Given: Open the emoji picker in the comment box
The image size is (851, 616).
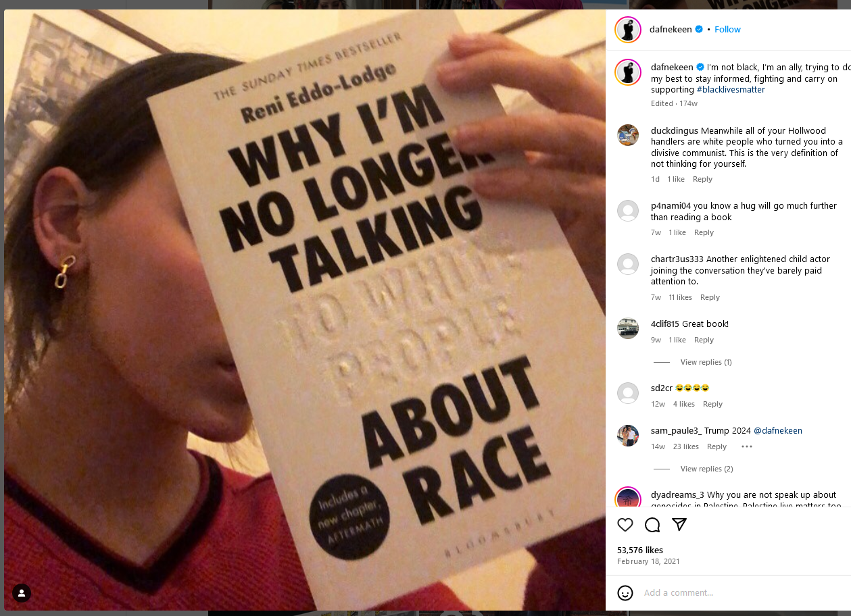Looking at the screenshot, I should [625, 593].
